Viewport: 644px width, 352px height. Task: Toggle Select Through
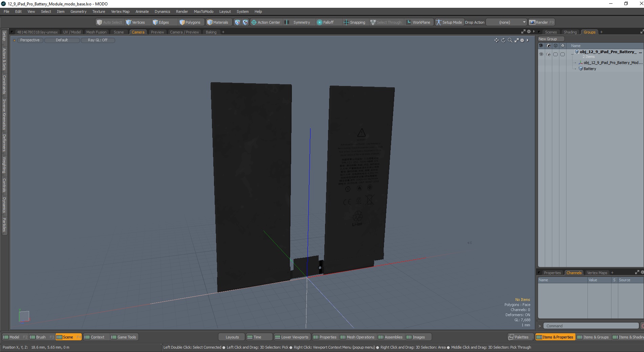pyautogui.click(x=386, y=22)
